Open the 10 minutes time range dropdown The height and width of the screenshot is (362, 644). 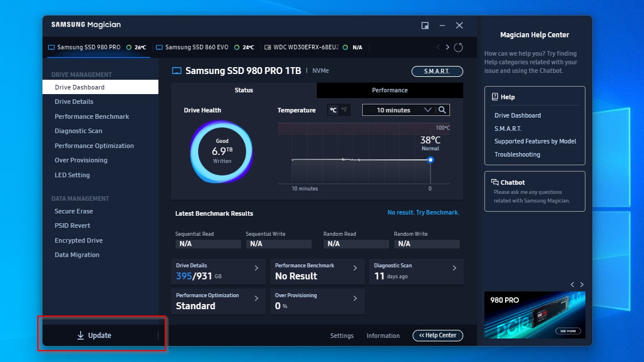pos(398,110)
